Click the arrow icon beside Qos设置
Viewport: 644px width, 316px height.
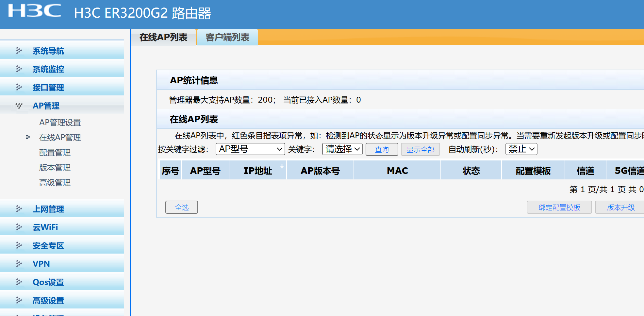[19, 282]
